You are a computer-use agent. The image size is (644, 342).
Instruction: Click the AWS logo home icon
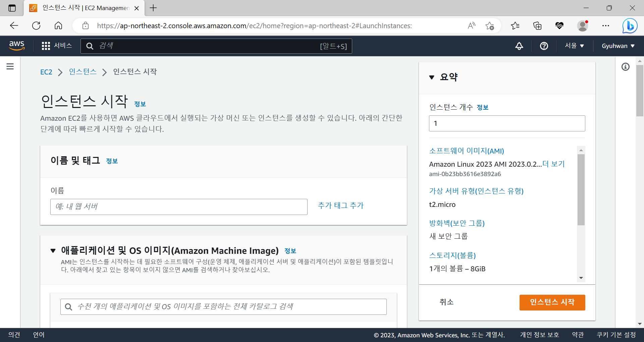(x=17, y=46)
